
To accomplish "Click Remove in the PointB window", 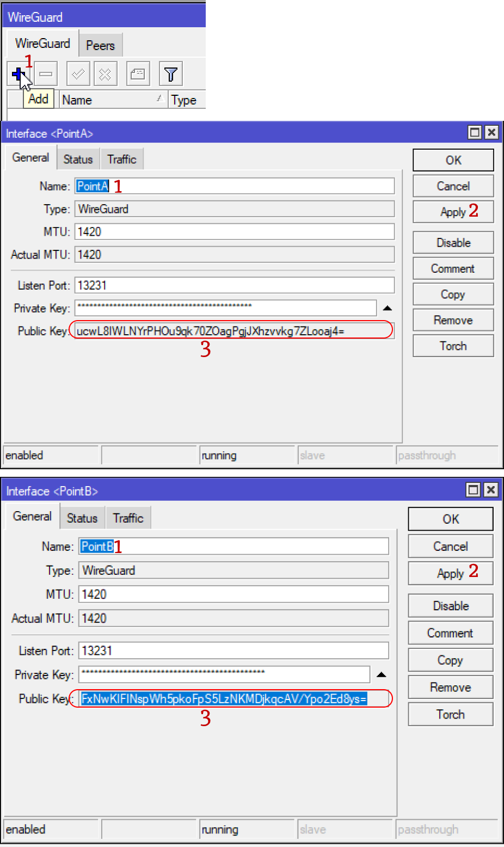I will click(x=451, y=687).
